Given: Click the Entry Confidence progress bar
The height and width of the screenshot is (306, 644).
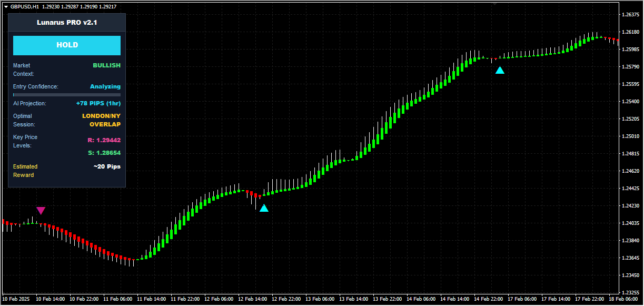Looking at the screenshot, I should [67, 95].
